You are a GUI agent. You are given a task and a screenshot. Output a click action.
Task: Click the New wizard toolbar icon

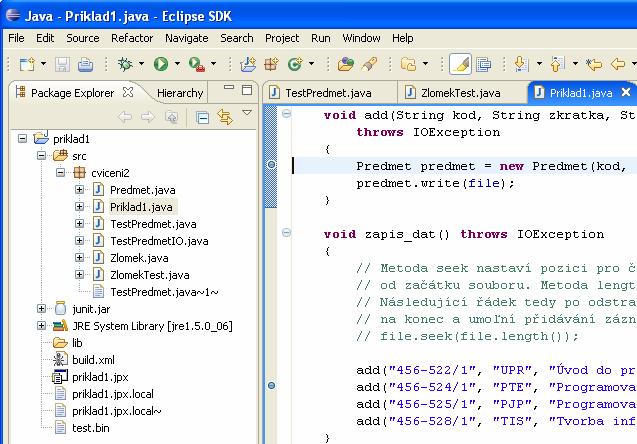pyautogui.click(x=27, y=64)
